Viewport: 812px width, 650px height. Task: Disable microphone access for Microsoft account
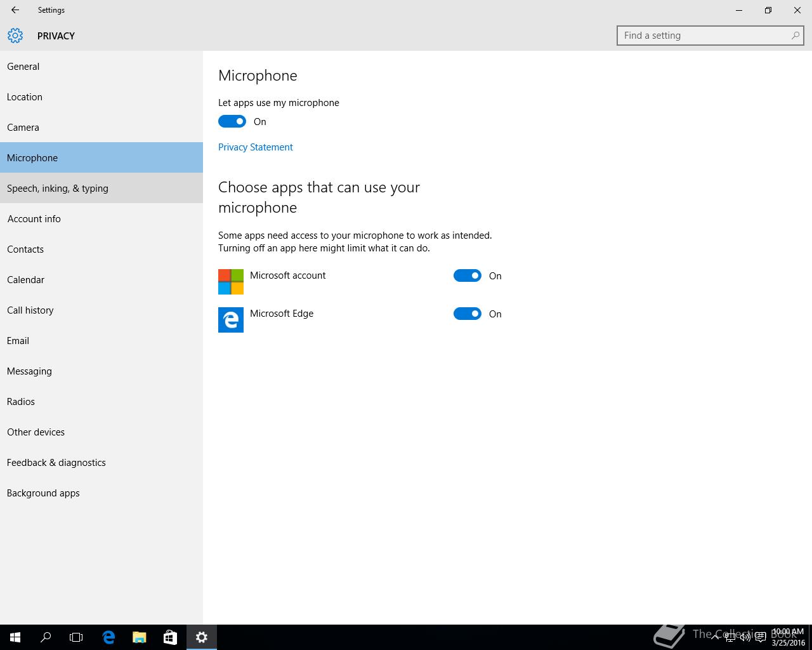pyautogui.click(x=468, y=275)
